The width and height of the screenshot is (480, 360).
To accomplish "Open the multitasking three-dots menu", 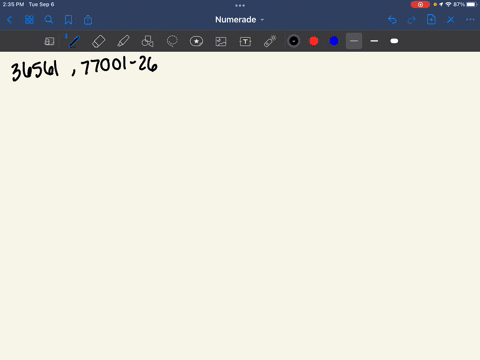I will pyautogui.click(x=240, y=5).
